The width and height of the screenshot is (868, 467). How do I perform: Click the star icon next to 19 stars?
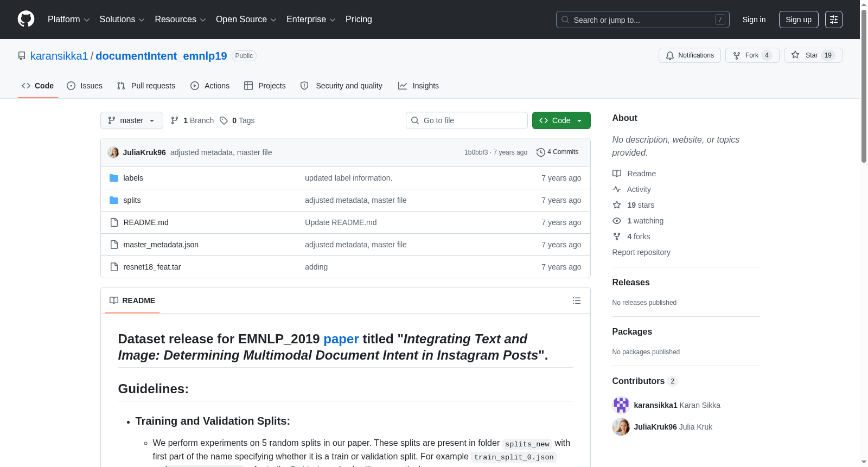point(617,205)
